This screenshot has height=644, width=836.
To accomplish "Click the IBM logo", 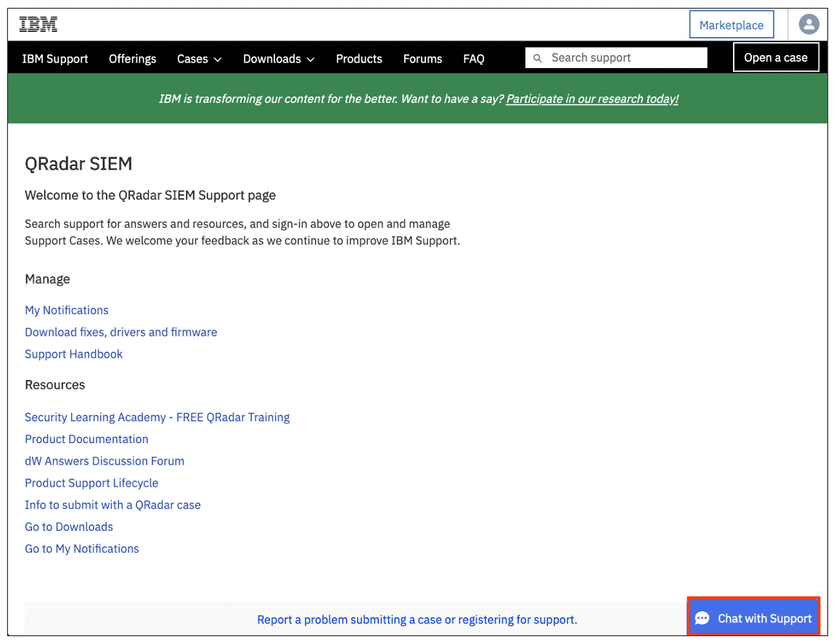I will pos(38,25).
